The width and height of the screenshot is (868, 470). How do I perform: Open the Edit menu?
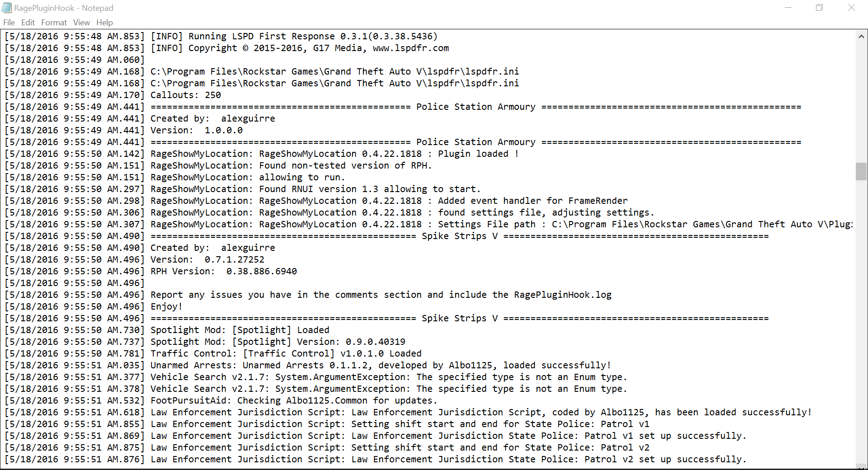28,23
